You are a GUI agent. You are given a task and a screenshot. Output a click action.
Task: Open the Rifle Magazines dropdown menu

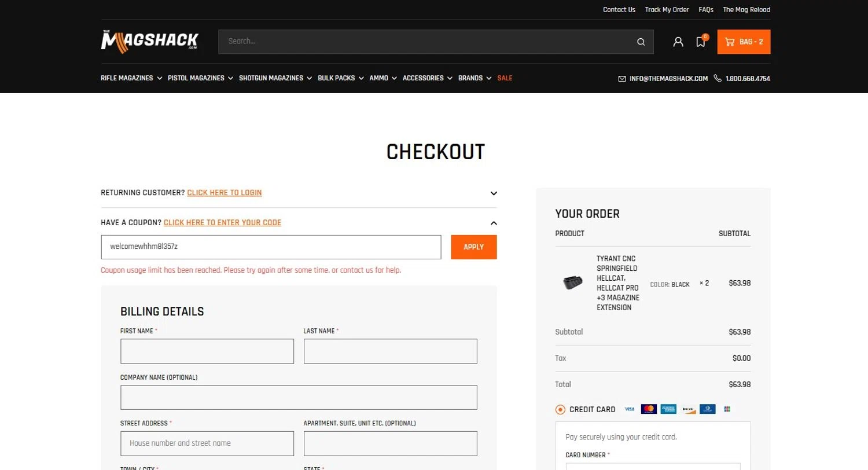tap(131, 78)
